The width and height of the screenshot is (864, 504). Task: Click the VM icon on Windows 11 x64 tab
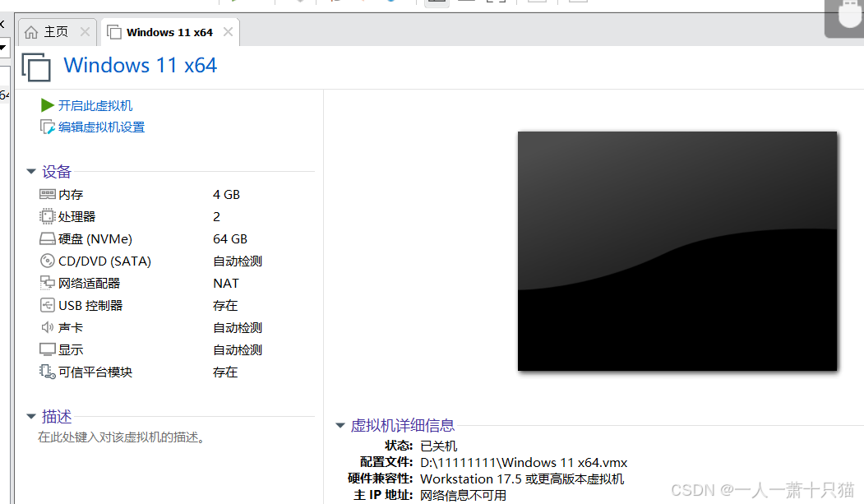(114, 32)
